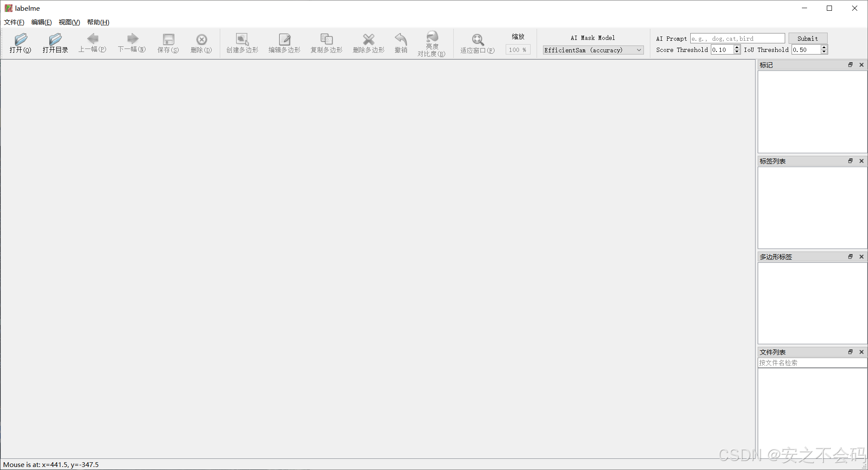This screenshot has width=868, height=470.
Task: Decrease IoU Threshold with down arrow
Action: point(823,52)
